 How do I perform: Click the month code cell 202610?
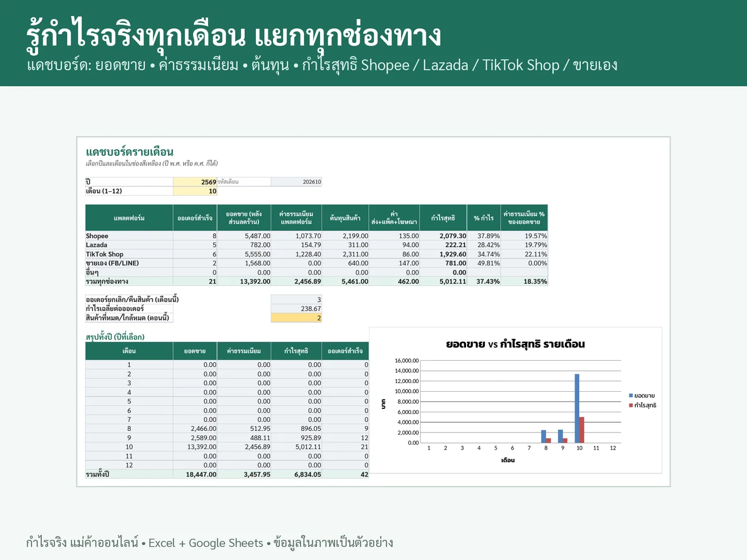click(296, 181)
